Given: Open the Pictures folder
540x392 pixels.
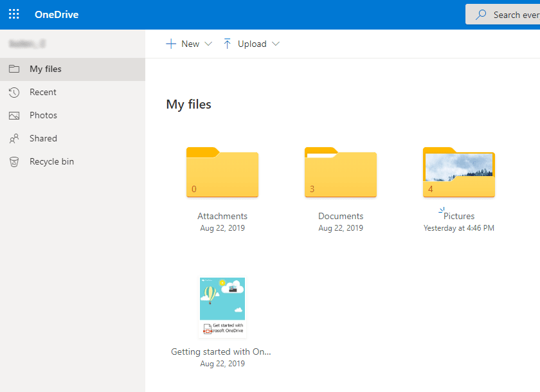Looking at the screenshot, I should coord(459,173).
